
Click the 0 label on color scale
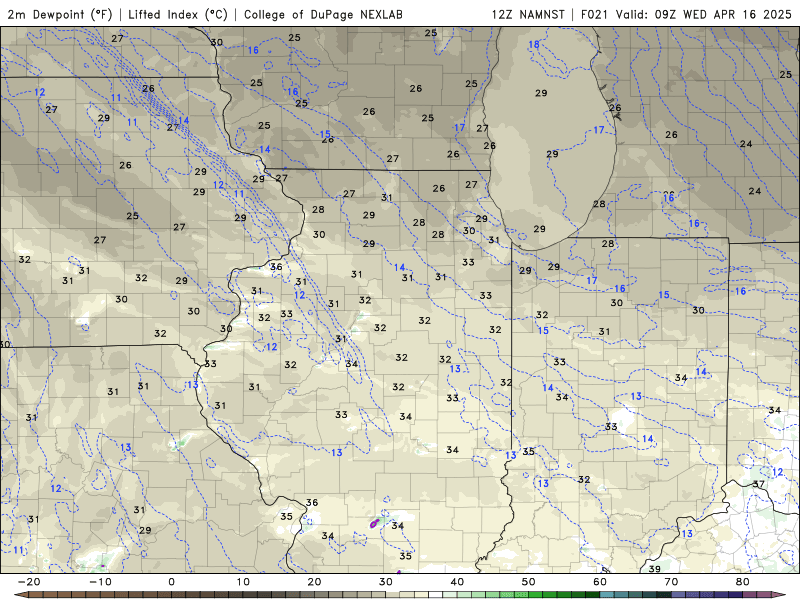(171, 582)
